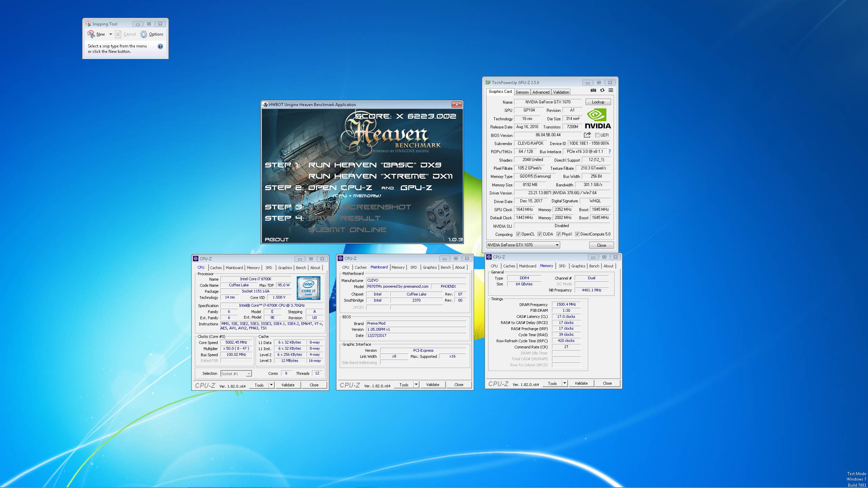
Task: Switch to Advanced tab in GPU-Z
Action: (541, 92)
